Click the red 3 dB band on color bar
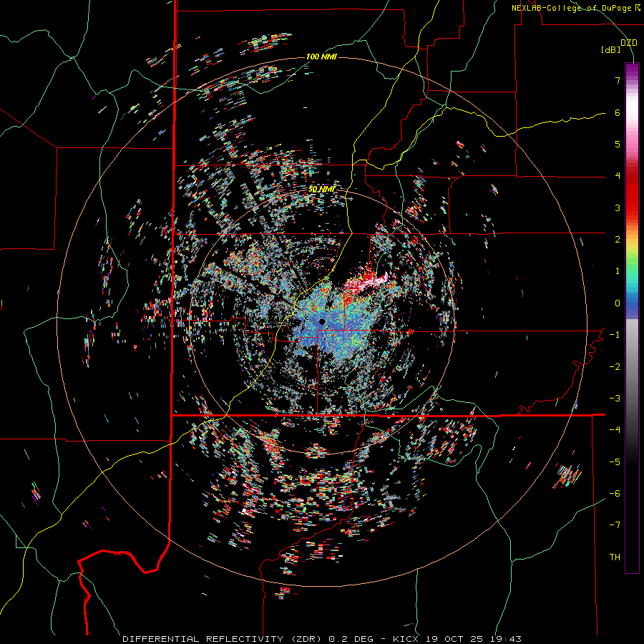644x644 pixels. [632, 208]
